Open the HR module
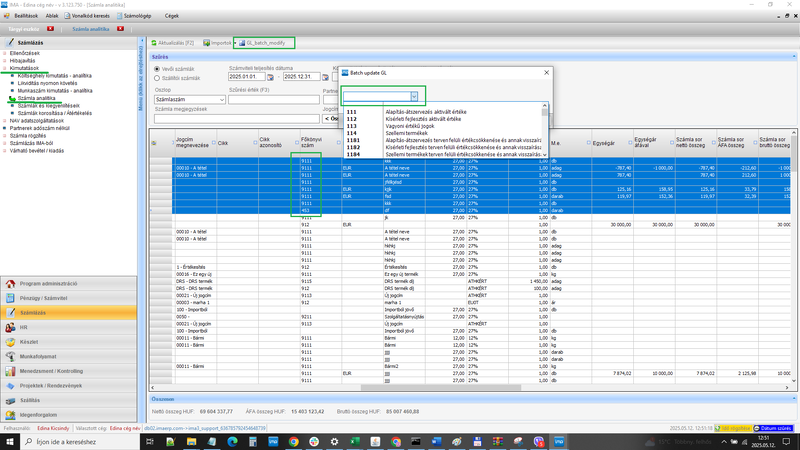This screenshot has height=450, width=800. tap(69, 328)
